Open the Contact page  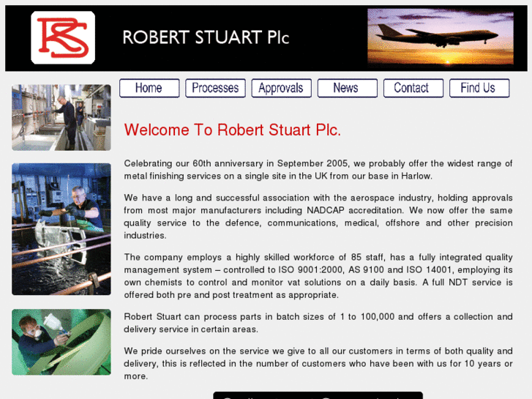[x=413, y=88]
